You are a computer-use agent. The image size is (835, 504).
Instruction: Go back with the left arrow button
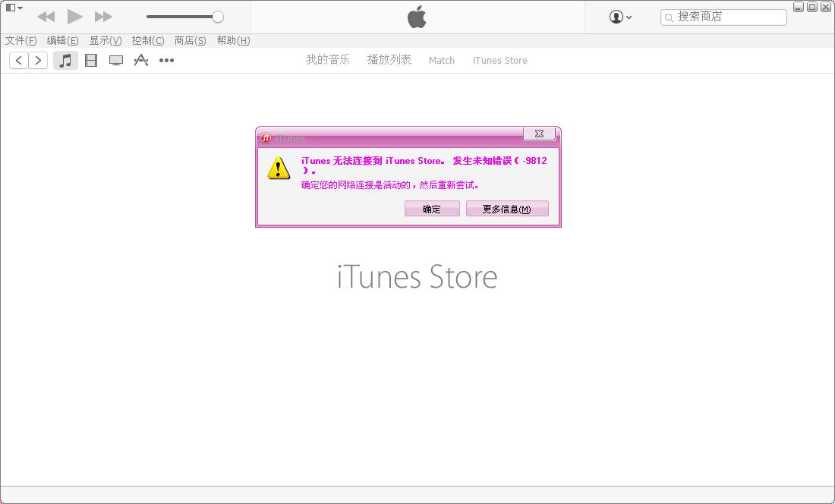[x=19, y=60]
